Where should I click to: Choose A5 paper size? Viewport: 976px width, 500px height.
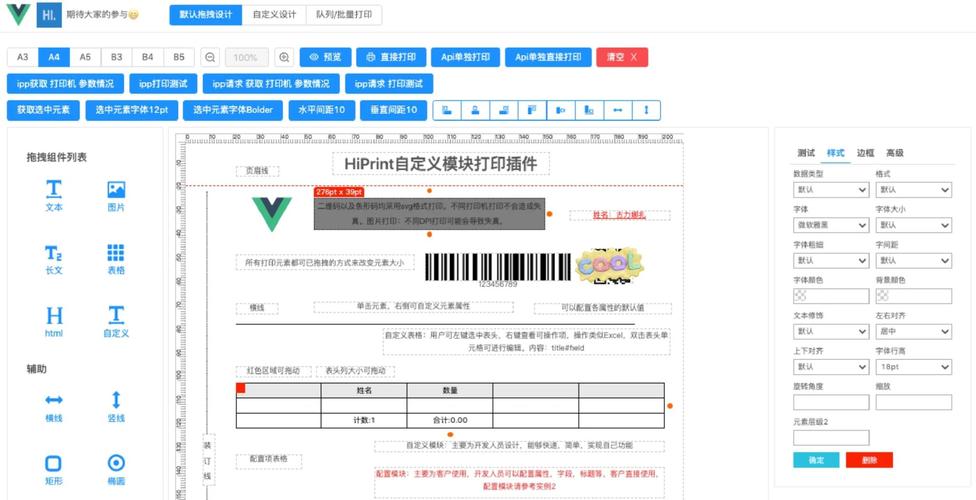tap(85, 57)
